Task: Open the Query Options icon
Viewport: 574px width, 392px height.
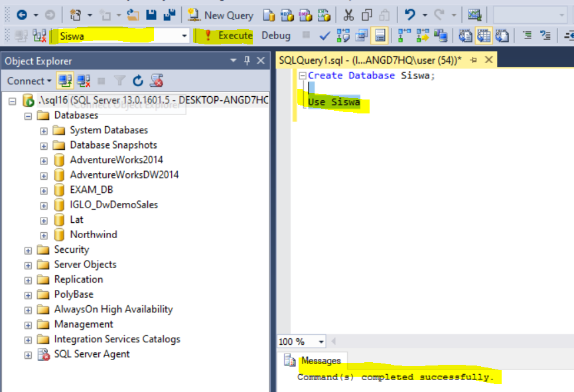Action: coord(362,36)
